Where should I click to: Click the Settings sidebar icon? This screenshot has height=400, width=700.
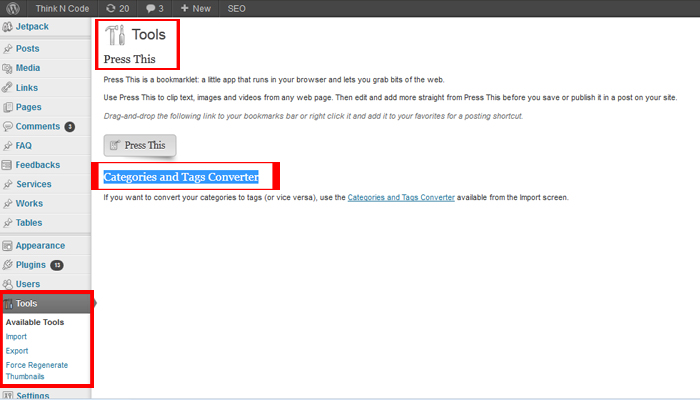(7, 396)
